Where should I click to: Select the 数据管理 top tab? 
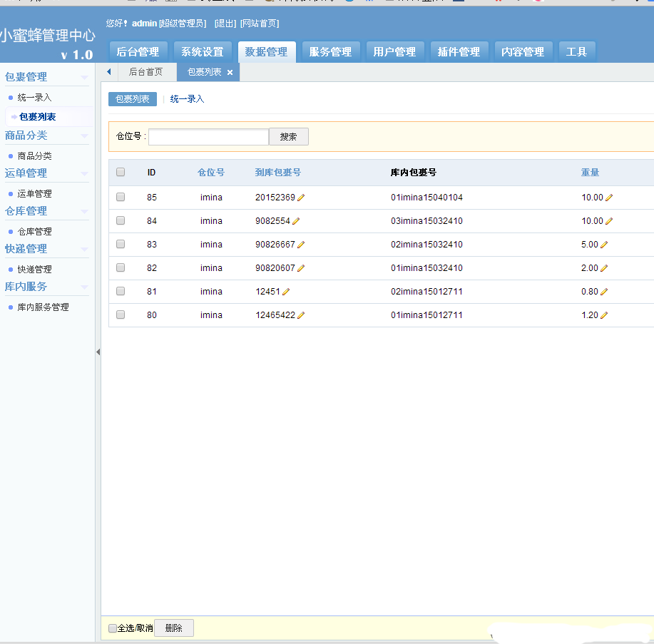(267, 52)
